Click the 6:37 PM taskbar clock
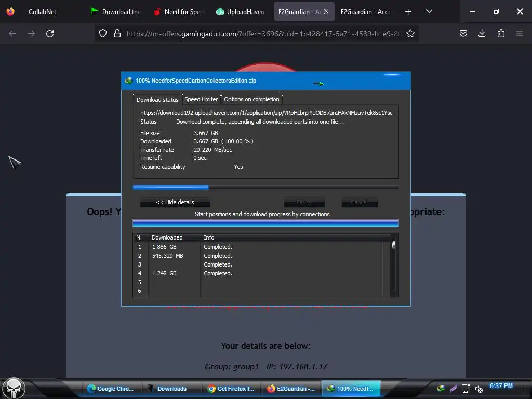The height and width of the screenshot is (399, 532). coord(501,386)
